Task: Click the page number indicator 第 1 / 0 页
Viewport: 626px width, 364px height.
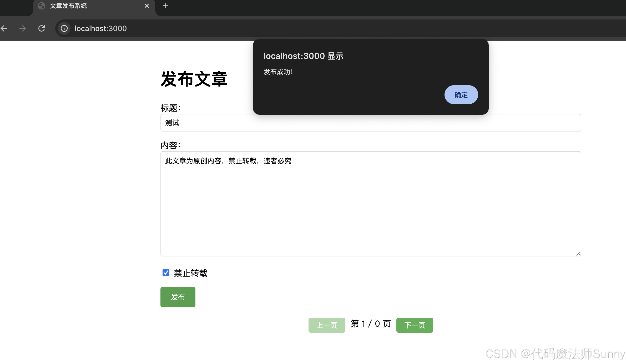Action: click(x=371, y=324)
